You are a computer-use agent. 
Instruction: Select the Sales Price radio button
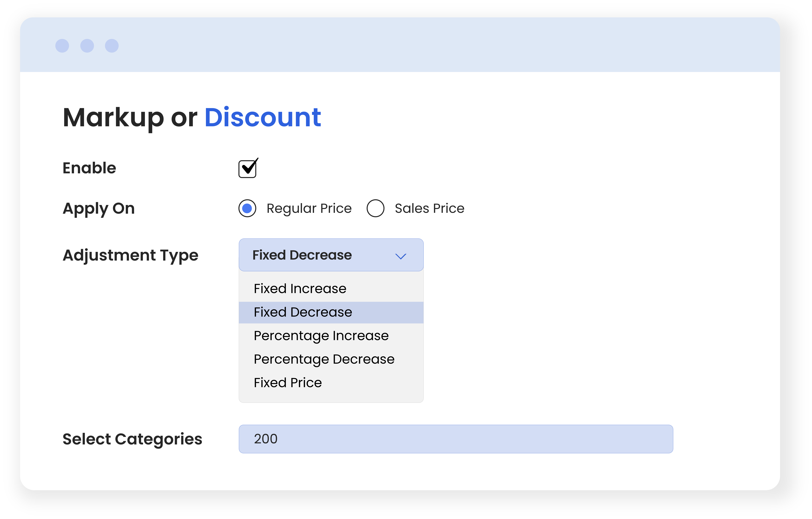point(375,208)
